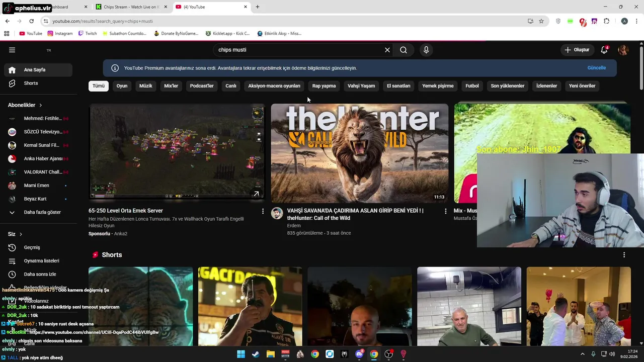Open the Twitch bookmark
This screenshot has height=362, width=644.
tap(88, 34)
